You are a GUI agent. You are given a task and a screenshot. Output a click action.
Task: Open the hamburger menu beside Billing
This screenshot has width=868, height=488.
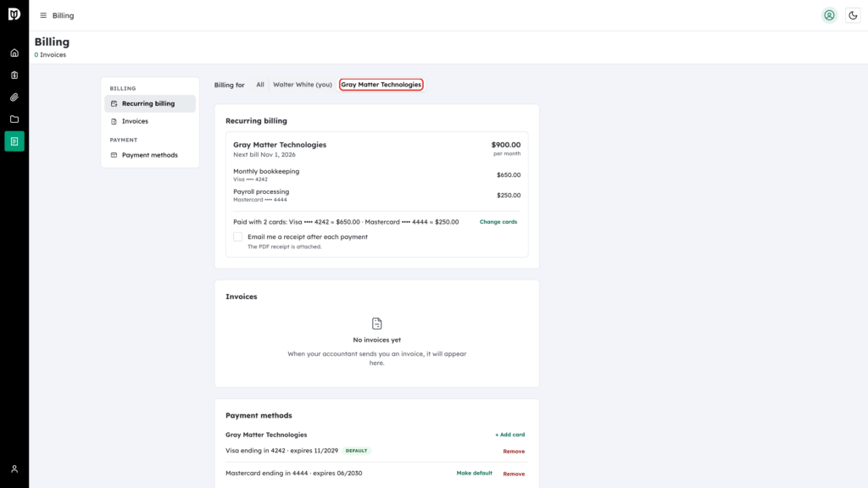click(43, 15)
